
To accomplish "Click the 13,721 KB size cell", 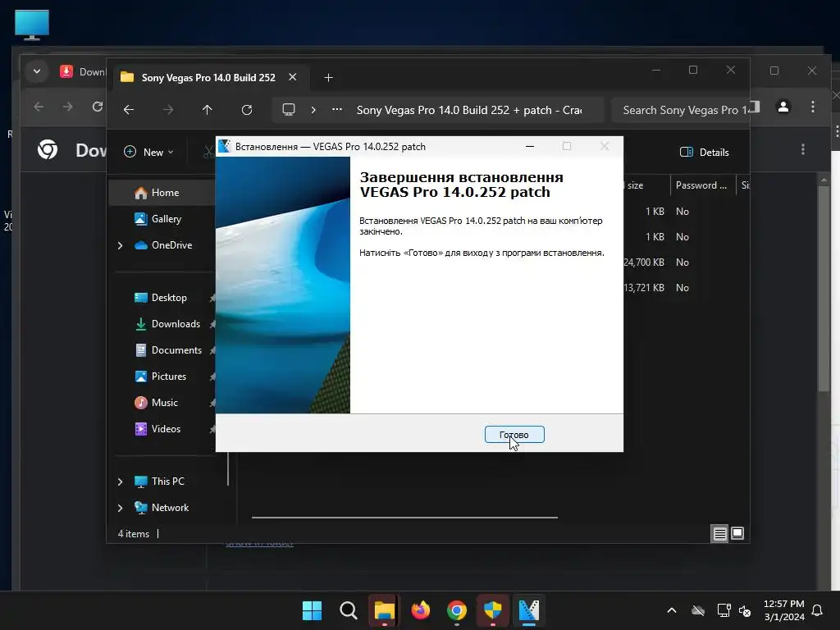I will 644,288.
